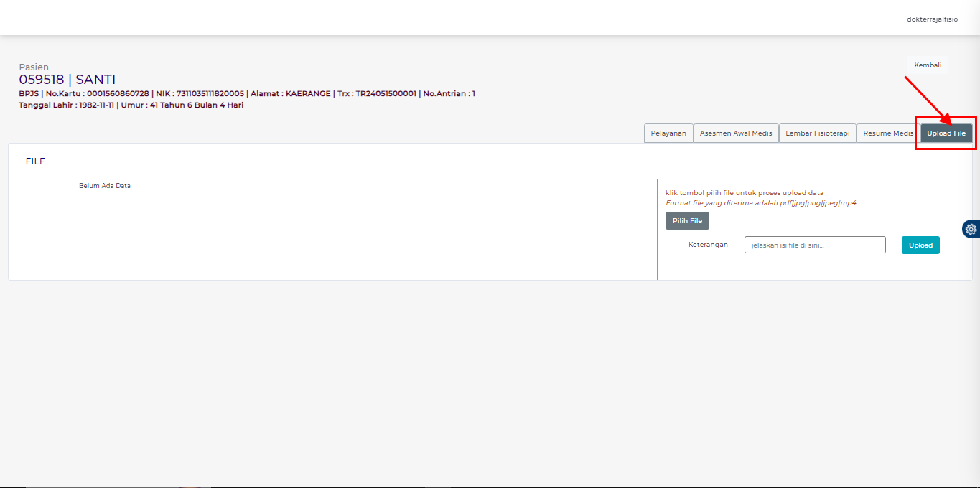Image resolution: width=980 pixels, height=488 pixels.
Task: Click the Pasien label above patient name
Action: point(34,67)
